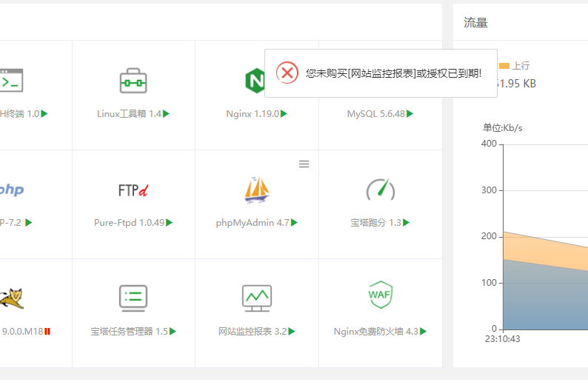Open the Linux toolbox icon
This screenshot has width=588, height=385.
tap(133, 81)
